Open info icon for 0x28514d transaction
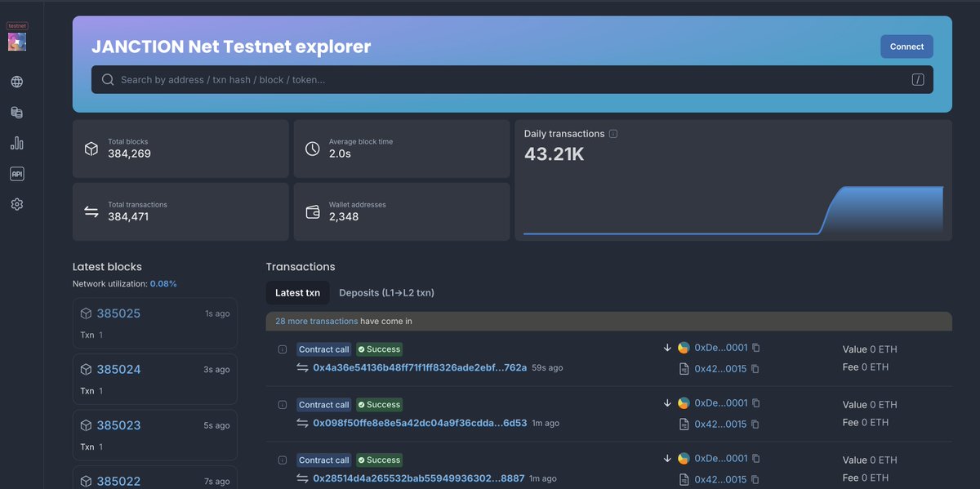Viewport: 980px width, 489px height. (283, 460)
